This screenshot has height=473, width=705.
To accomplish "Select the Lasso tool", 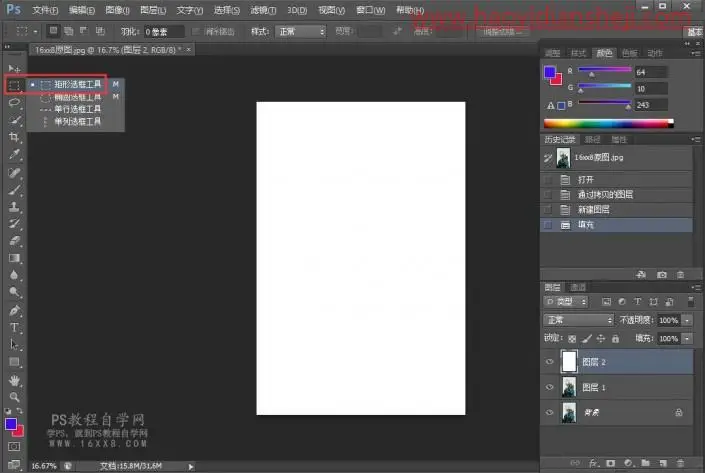I will click(x=14, y=103).
